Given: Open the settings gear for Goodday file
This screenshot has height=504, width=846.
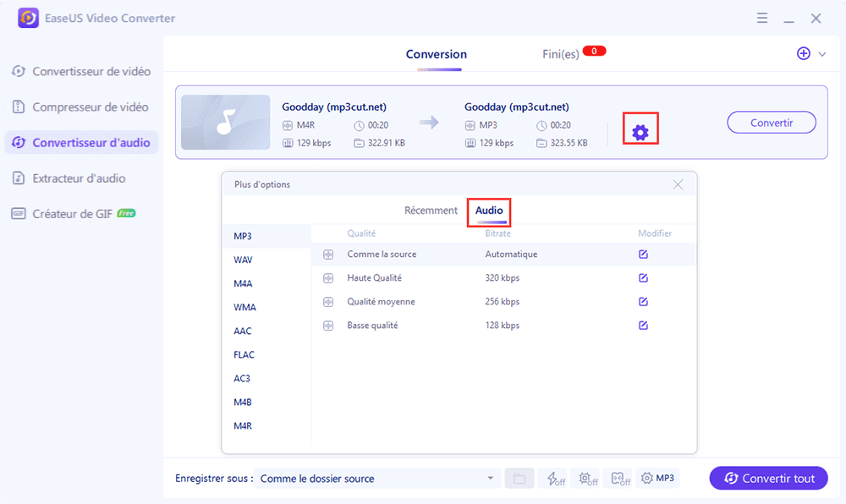Looking at the screenshot, I should point(640,132).
